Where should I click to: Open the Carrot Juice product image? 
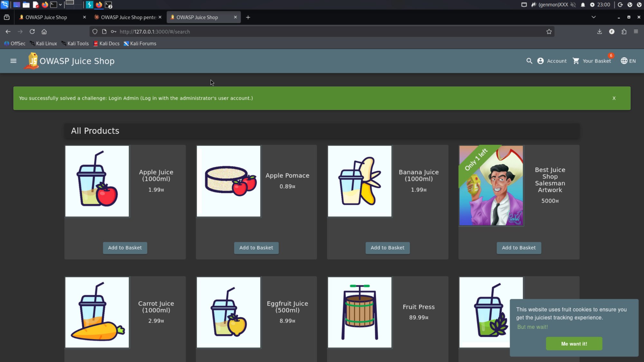click(x=97, y=312)
